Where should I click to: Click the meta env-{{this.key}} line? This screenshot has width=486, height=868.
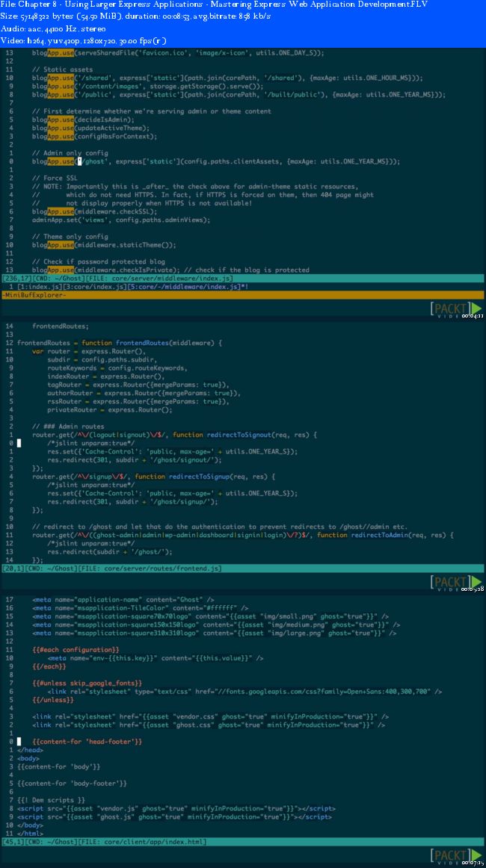point(156,657)
